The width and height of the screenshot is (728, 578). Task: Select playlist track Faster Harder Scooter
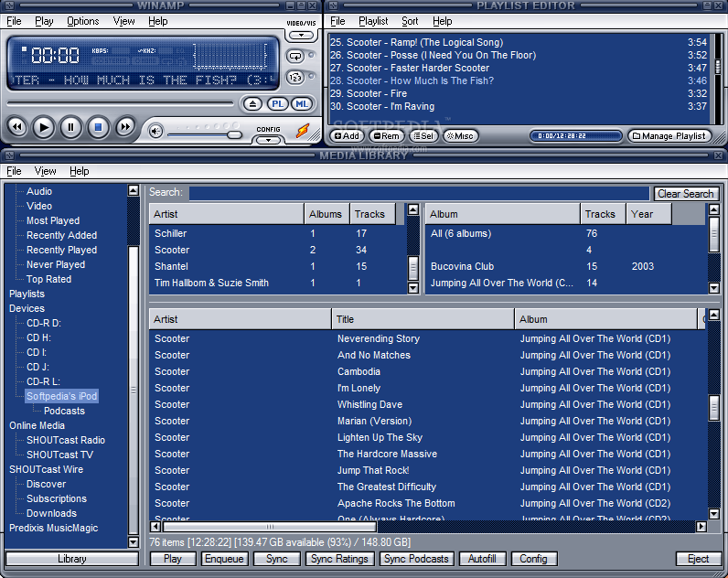click(x=519, y=69)
